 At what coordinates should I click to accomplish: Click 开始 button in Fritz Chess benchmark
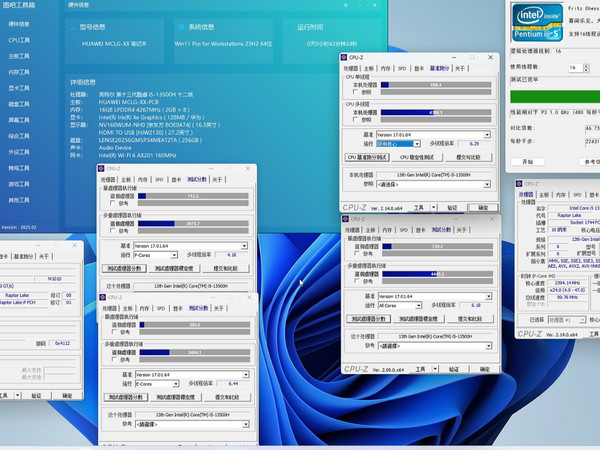[x=528, y=162]
